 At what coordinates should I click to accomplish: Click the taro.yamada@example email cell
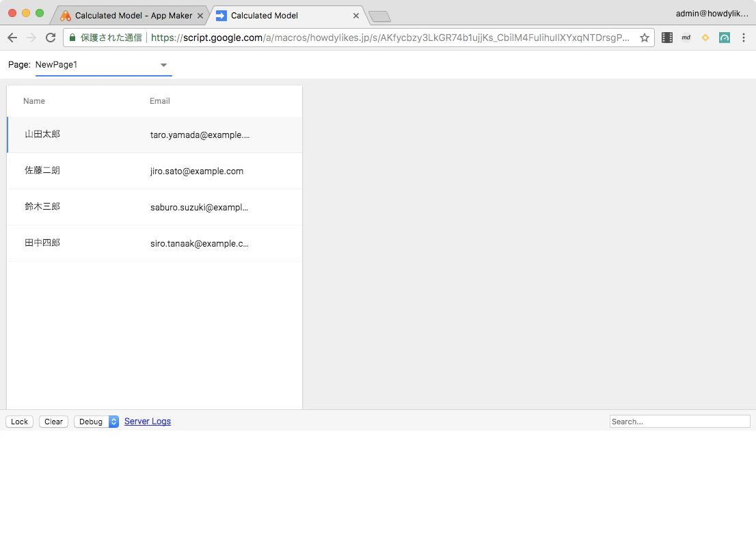pos(200,135)
